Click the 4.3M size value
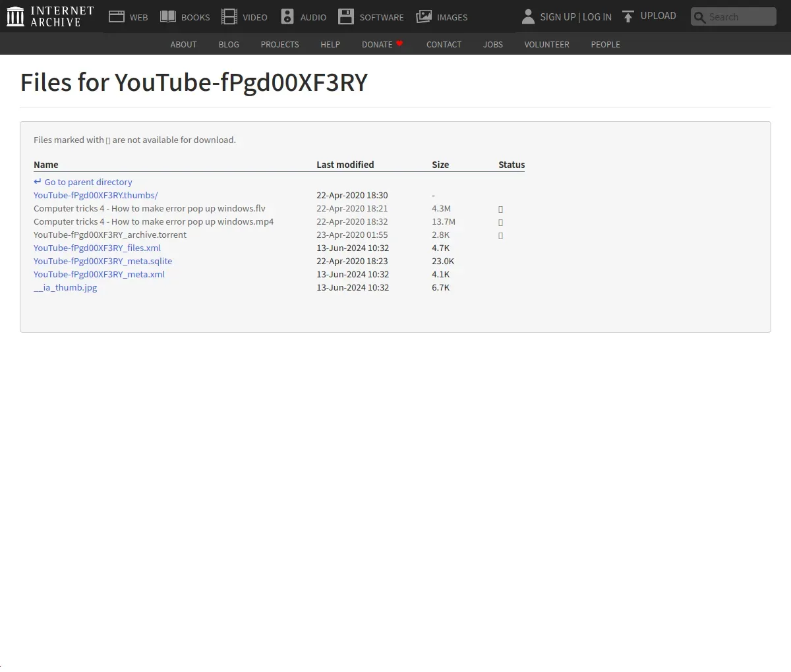 pos(441,208)
